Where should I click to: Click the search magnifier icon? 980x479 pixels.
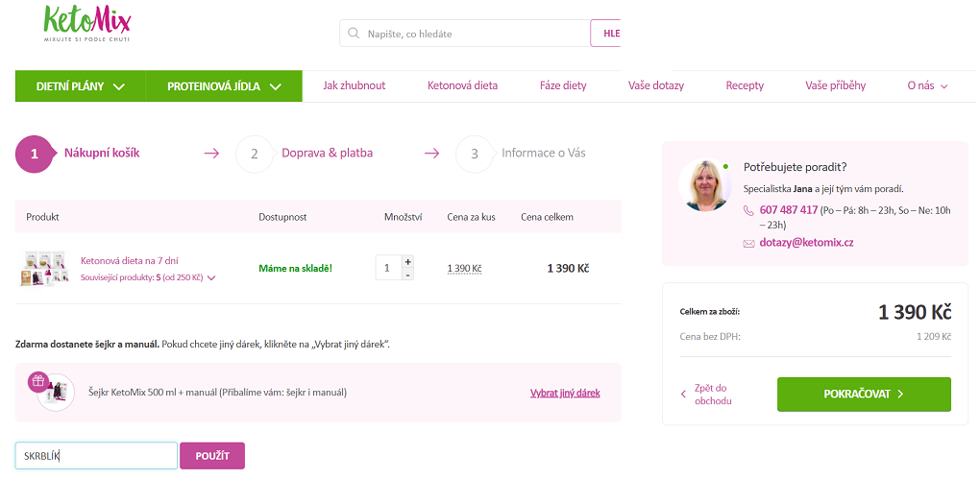click(354, 33)
